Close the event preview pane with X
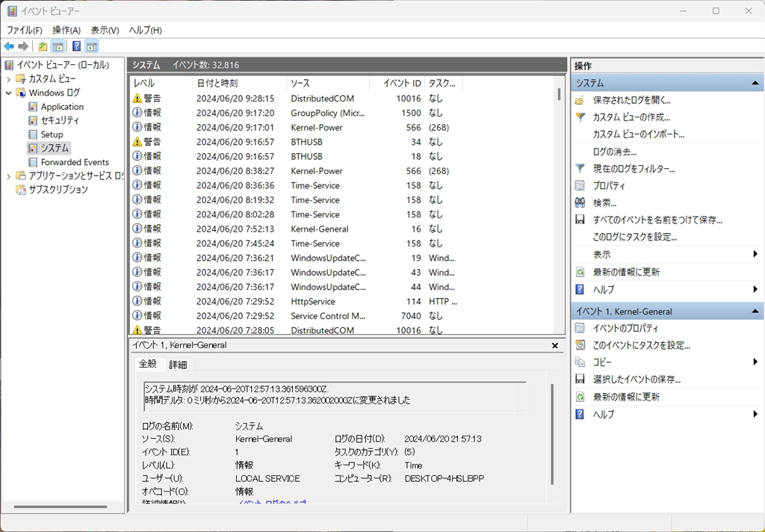765x532 pixels. [555, 345]
